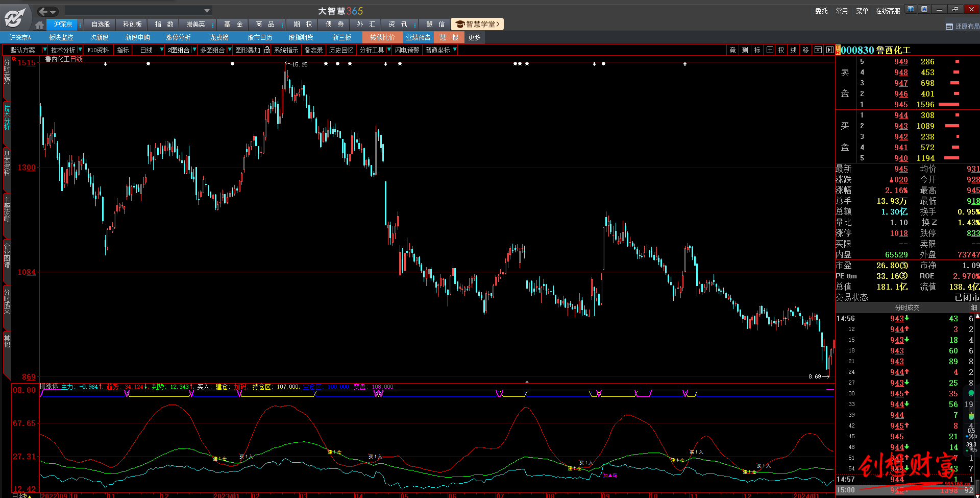Expand dots menu next to 商品

[282, 25]
